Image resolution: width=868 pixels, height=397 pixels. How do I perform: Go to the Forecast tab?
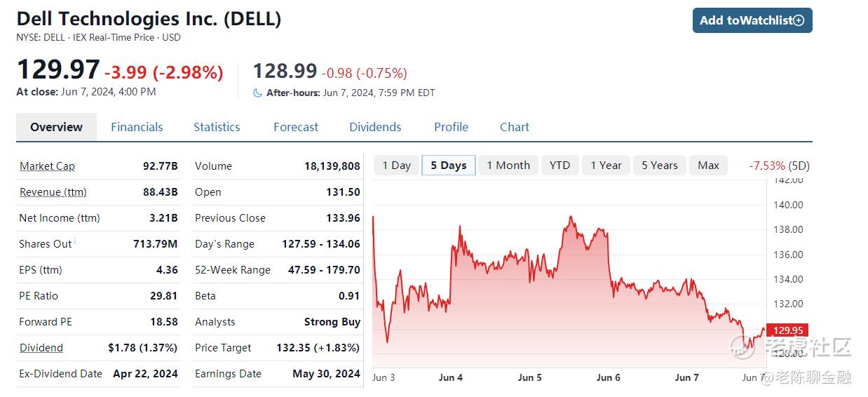pyautogui.click(x=296, y=127)
